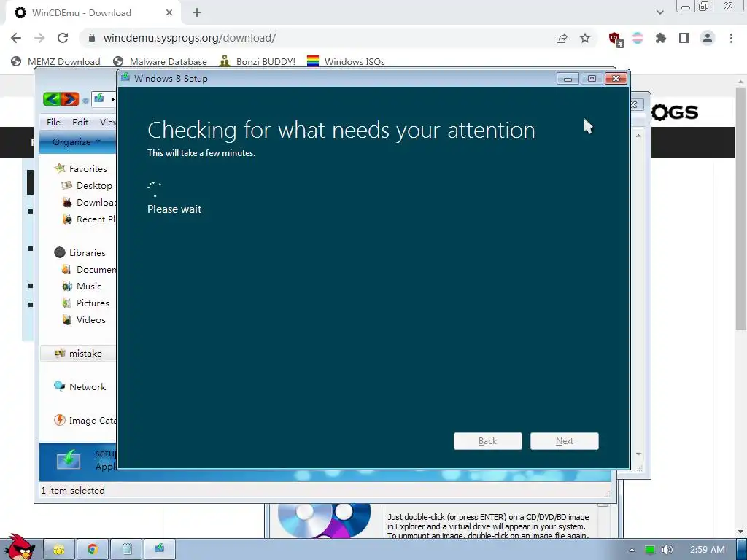
Task: Click the Favorites star icon
Action: 60,168
